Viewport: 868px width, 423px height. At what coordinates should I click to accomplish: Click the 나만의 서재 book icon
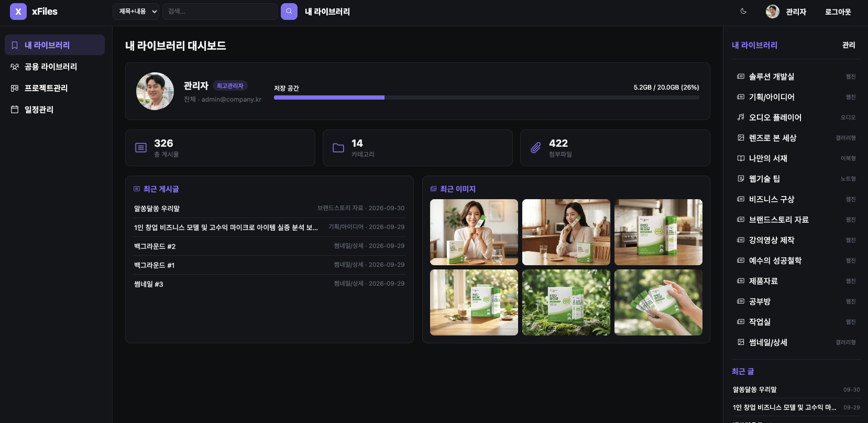(741, 158)
